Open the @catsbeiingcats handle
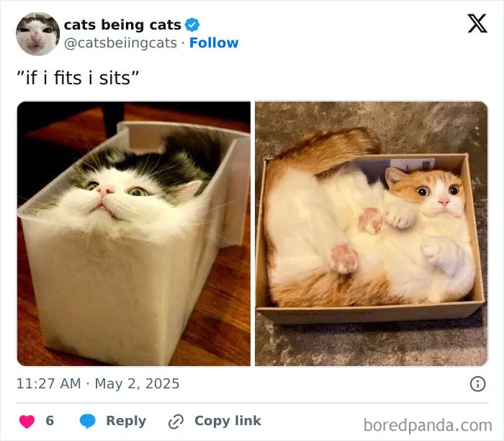 click(120, 43)
